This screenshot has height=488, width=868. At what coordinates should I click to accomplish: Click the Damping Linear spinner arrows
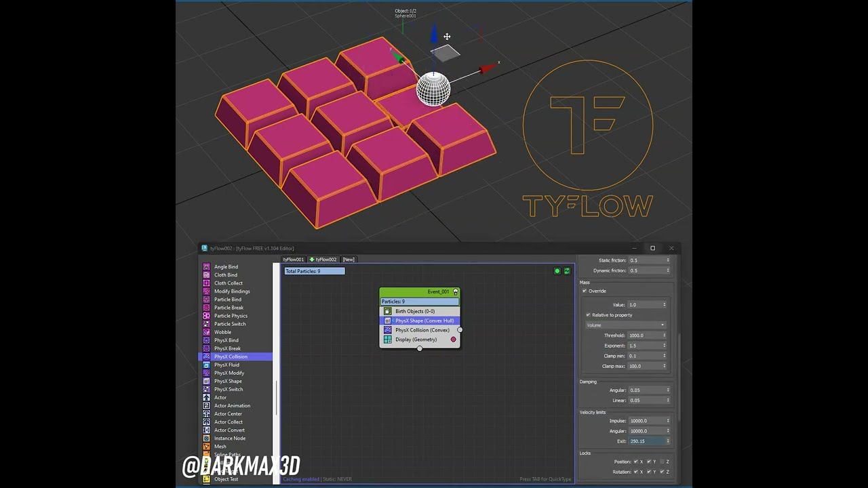[x=668, y=401]
